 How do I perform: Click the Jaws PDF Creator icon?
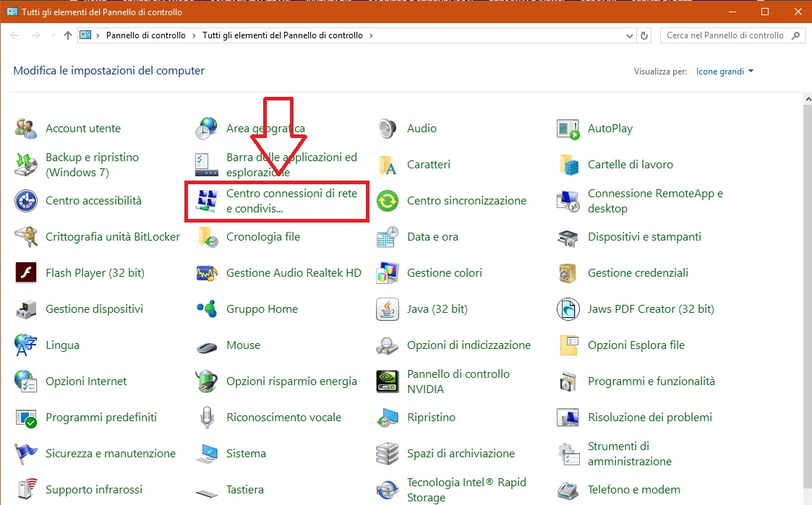[568, 309]
